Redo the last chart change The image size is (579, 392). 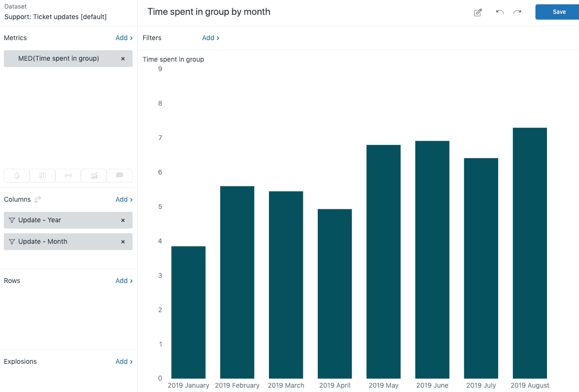517,12
